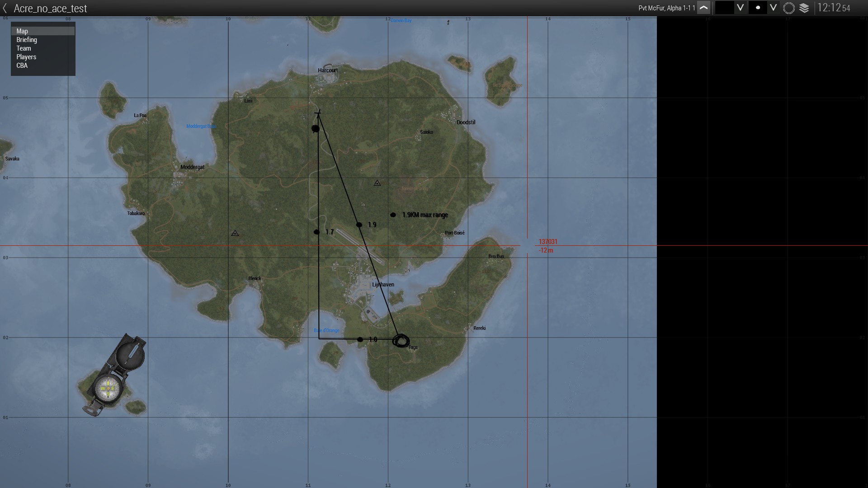Click the mission clock display
868x488 pixels.
833,8
